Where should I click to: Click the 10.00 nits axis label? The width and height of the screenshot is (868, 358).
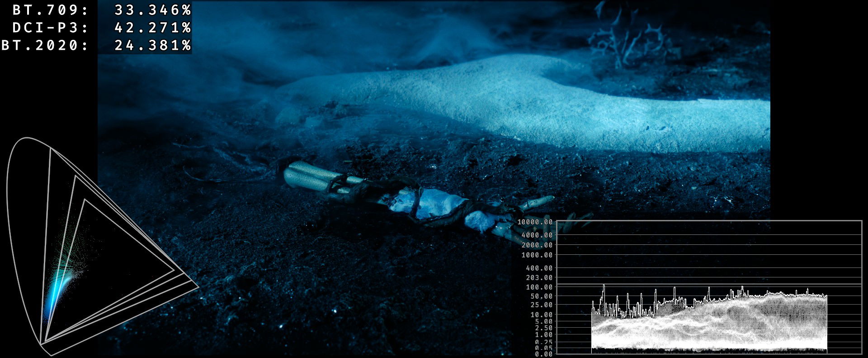click(x=541, y=315)
